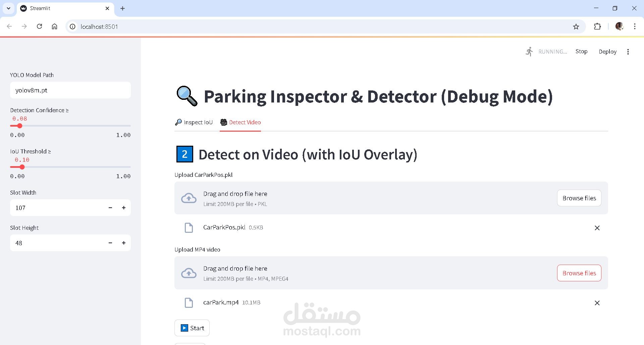Viewport: 644px width, 345px height.
Task: Expand the browser tab search dropdown
Action: click(x=8, y=8)
